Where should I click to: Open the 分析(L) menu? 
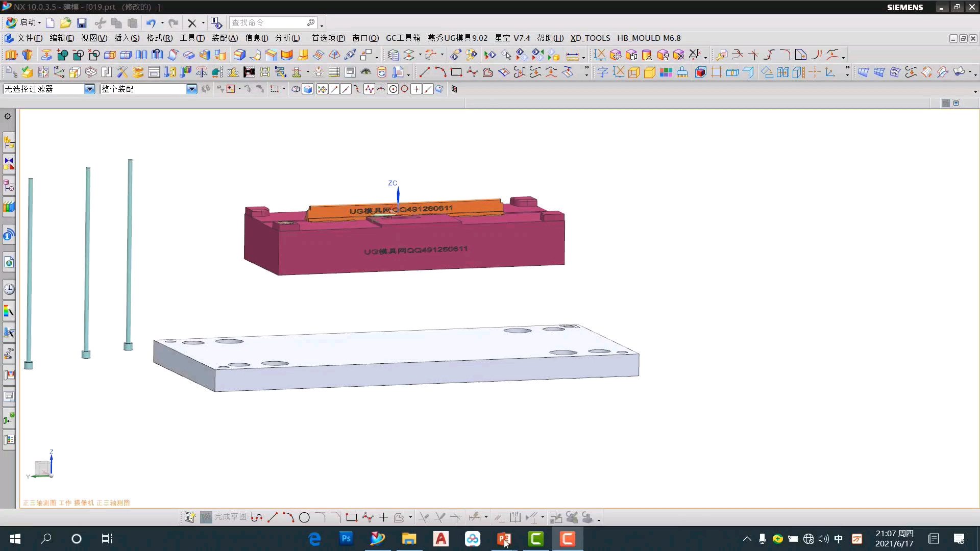pos(287,38)
